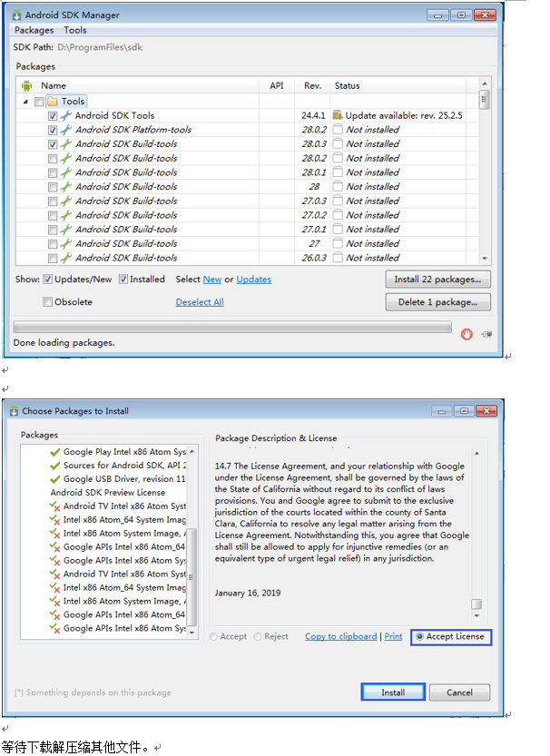Click Delete 1 package button

pos(437,302)
